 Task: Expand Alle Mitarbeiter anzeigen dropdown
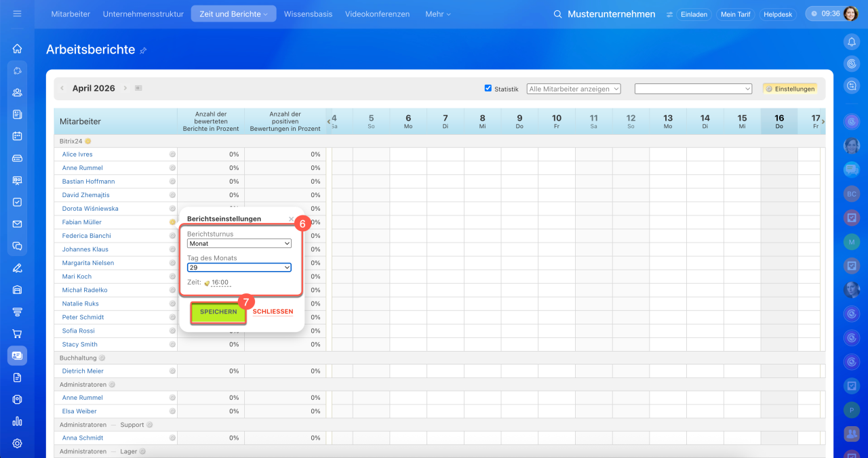[574, 89]
